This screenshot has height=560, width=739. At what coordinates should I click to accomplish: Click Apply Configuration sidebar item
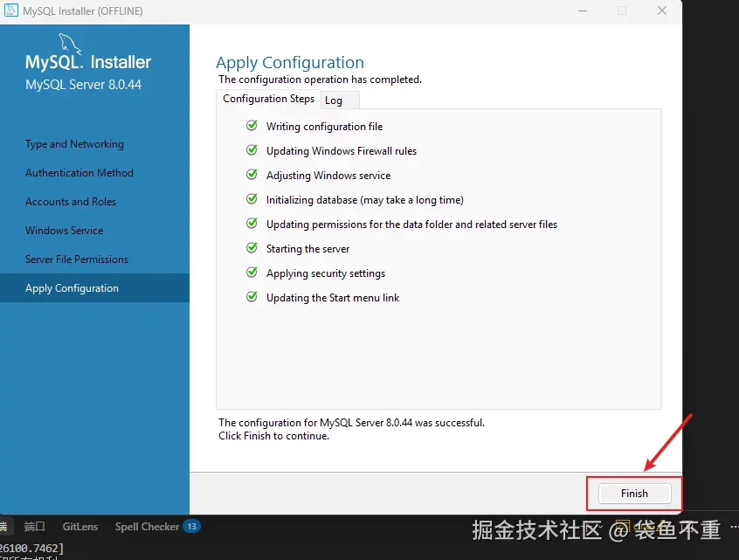[94, 288]
